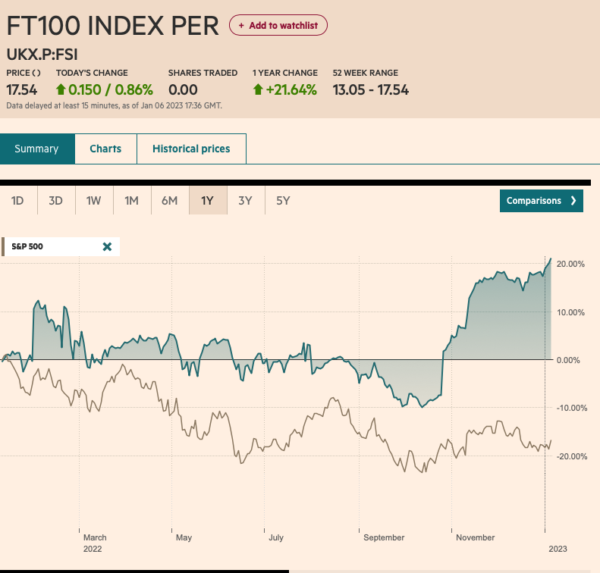Click the green today's change arrow
600x573 pixels.
click(x=61, y=90)
